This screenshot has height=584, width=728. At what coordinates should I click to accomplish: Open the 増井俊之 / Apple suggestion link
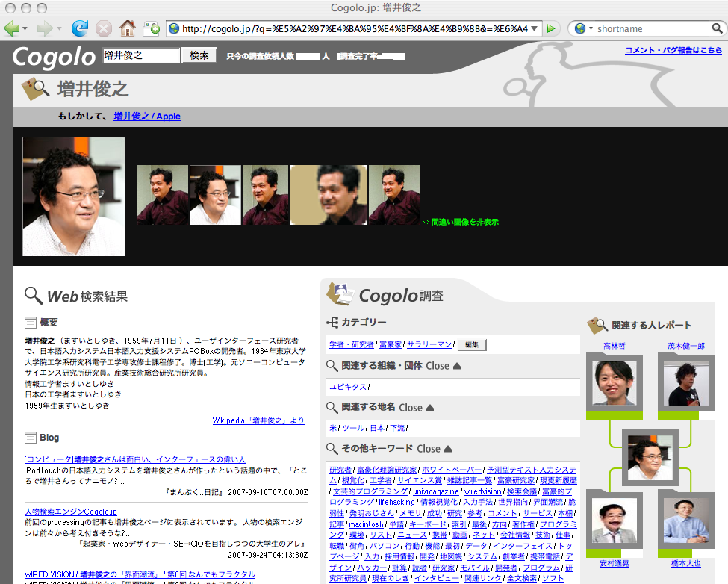click(147, 116)
